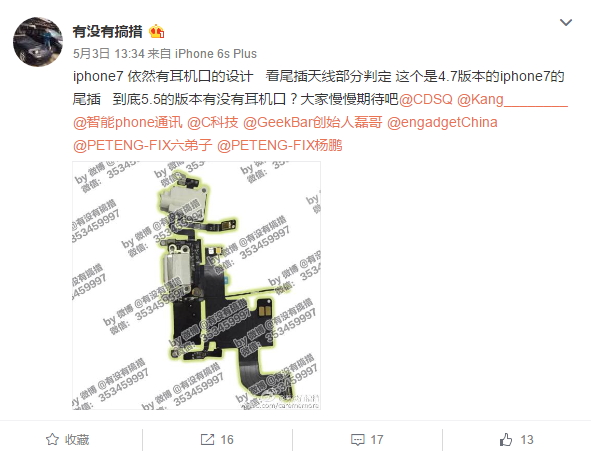Viewport: 591px width, 456px height.
Task: Click the crown membership badge icon
Action: tap(156, 32)
